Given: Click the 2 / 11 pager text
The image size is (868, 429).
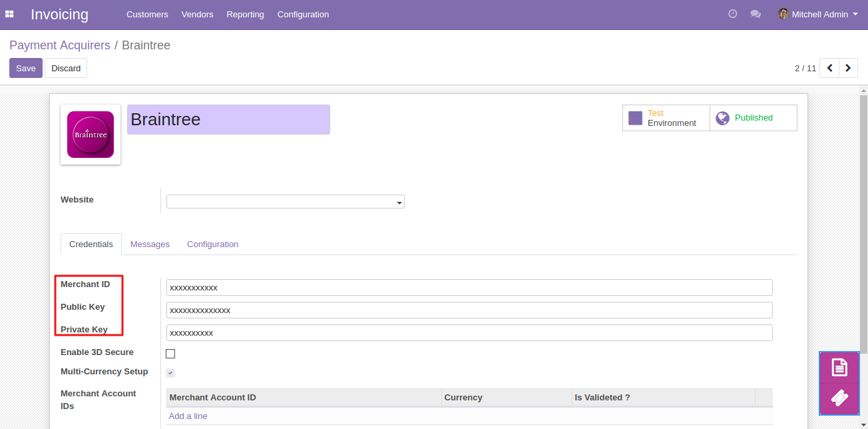Looking at the screenshot, I should pyautogui.click(x=805, y=68).
